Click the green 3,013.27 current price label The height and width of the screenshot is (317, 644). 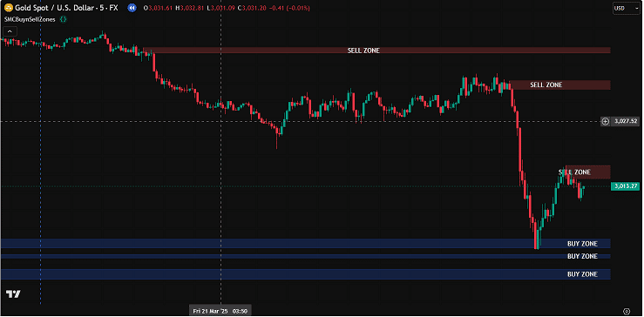pyautogui.click(x=626, y=186)
